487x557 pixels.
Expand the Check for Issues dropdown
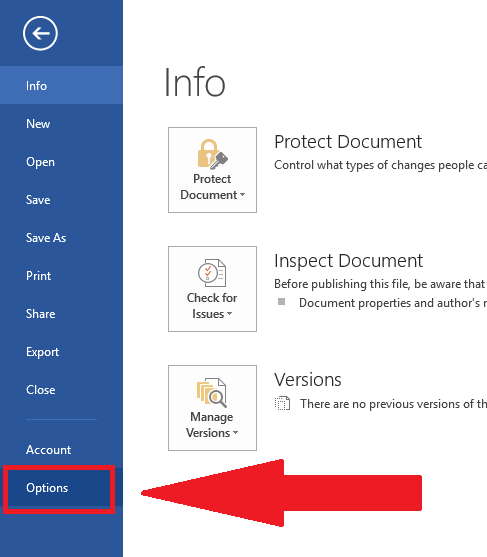(x=212, y=289)
